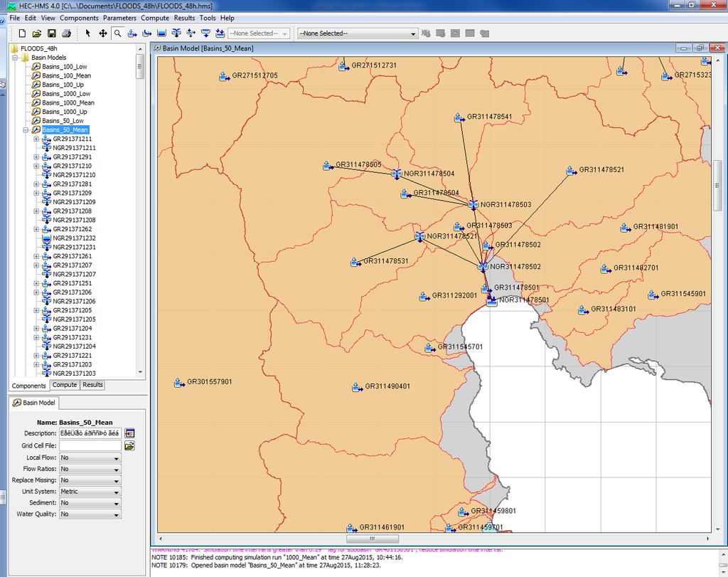Open the description editor button beside Description
The height and width of the screenshot is (577, 728).
[129, 433]
